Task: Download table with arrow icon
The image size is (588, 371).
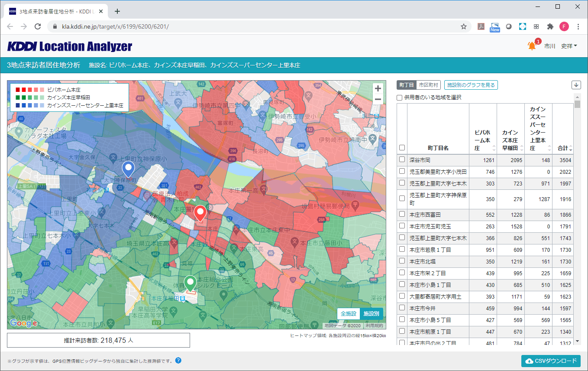Action: point(576,85)
